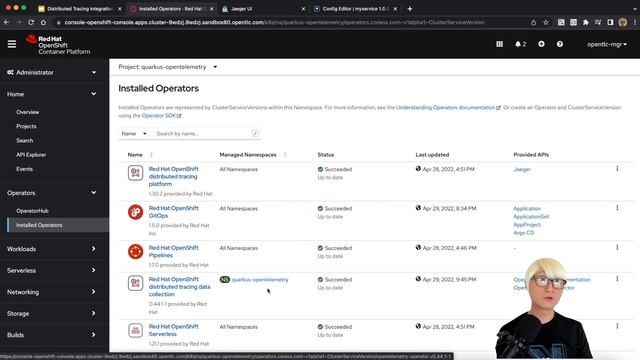Click the quick create plus icon

tap(541, 44)
